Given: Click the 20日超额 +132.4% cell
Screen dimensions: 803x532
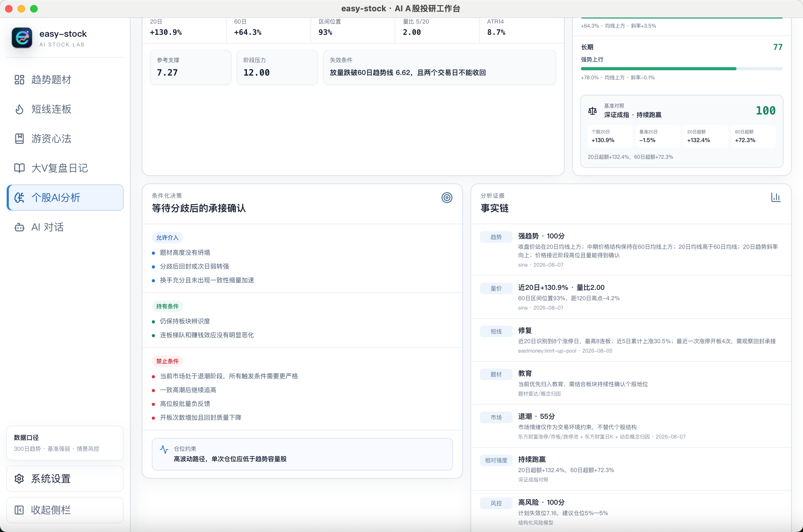Looking at the screenshot, I should [706, 136].
